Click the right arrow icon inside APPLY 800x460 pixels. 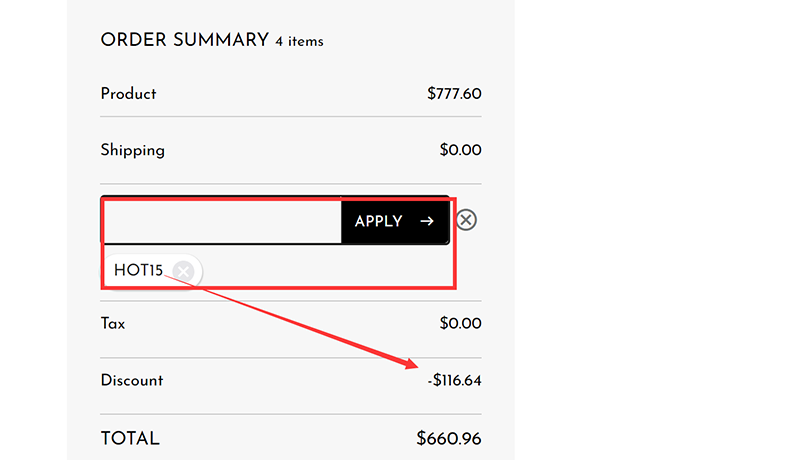[427, 221]
